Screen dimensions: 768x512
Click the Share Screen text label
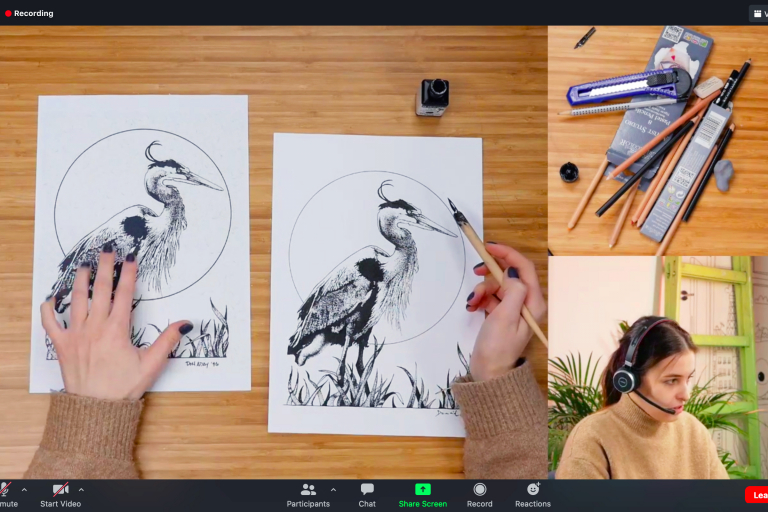(x=422, y=504)
